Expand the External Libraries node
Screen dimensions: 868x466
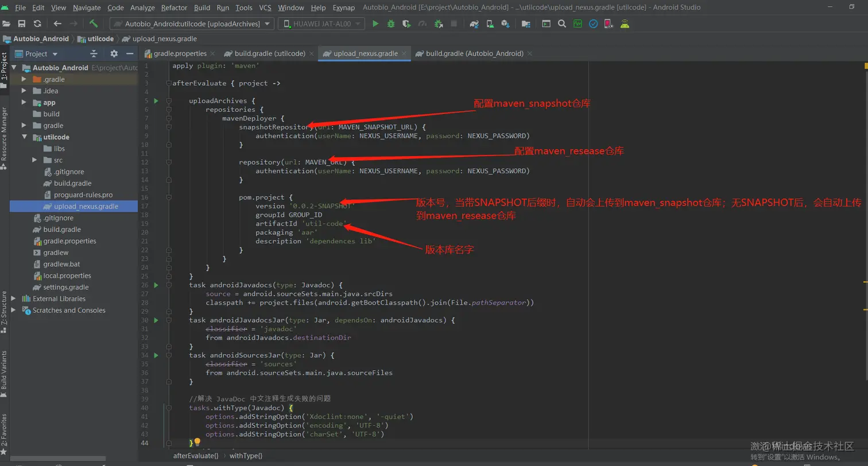13,298
